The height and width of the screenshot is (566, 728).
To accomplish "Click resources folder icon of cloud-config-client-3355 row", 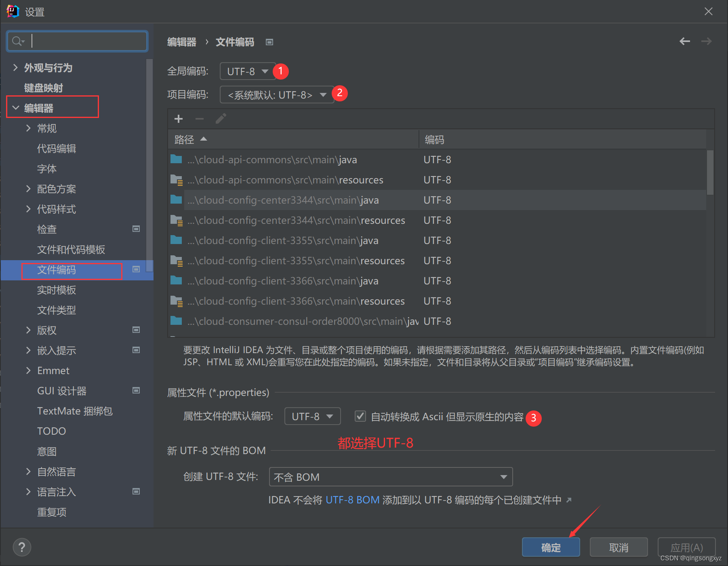I will (176, 261).
